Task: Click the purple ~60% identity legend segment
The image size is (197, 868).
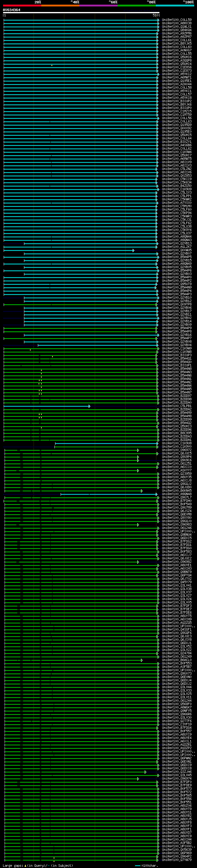Action: point(99,6)
